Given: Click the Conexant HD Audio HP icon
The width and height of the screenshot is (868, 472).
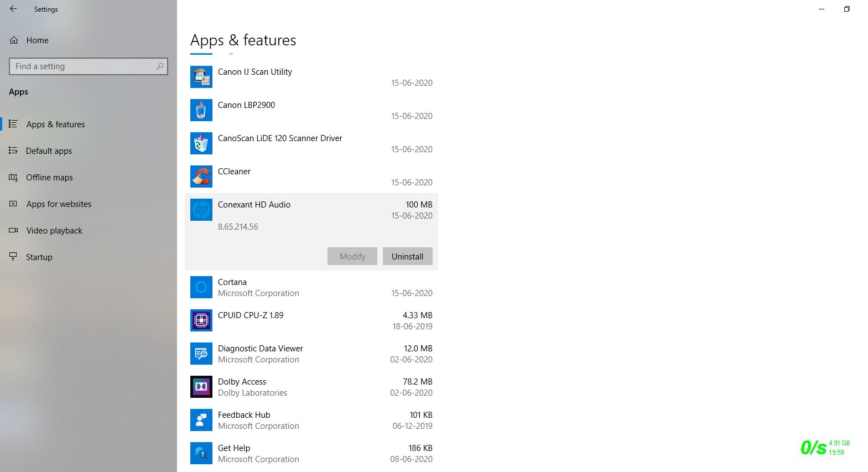Looking at the screenshot, I should tap(201, 210).
